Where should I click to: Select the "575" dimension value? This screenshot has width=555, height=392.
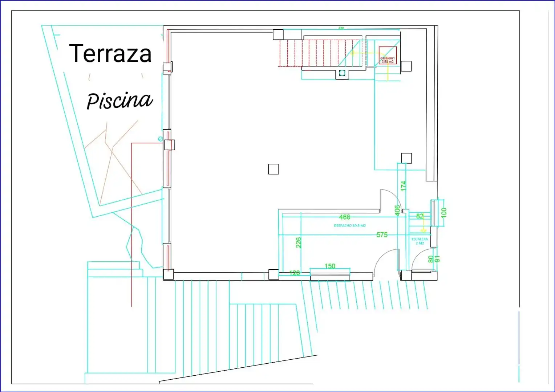(x=382, y=235)
